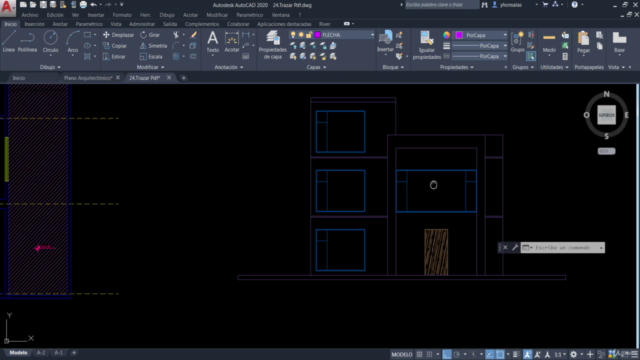Toggle polar tracking in status bar

click(x=457, y=354)
